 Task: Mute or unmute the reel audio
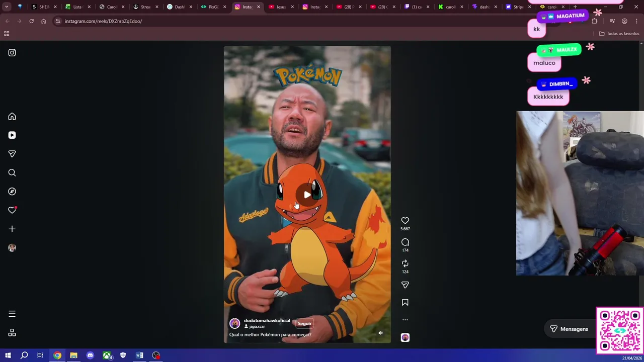pyautogui.click(x=380, y=333)
